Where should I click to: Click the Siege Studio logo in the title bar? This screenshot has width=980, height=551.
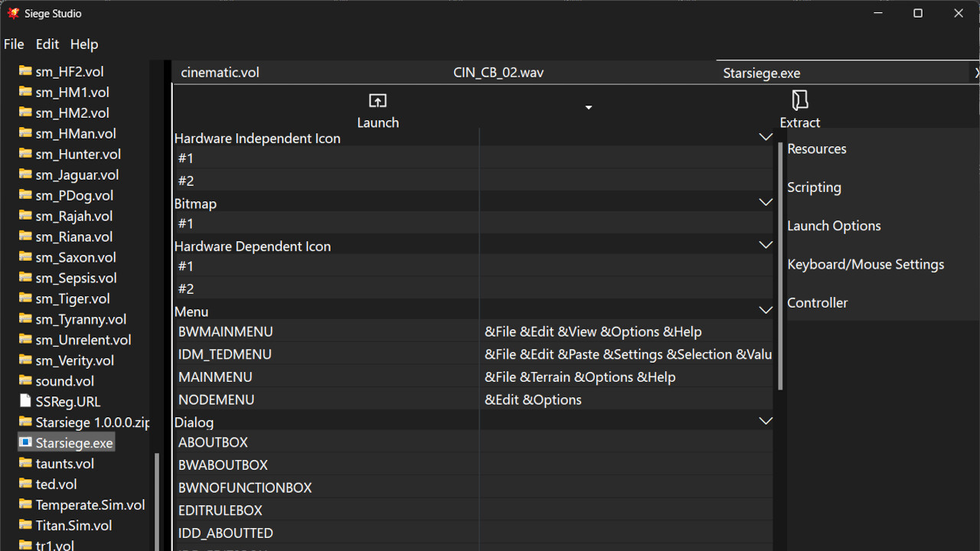coord(12,13)
